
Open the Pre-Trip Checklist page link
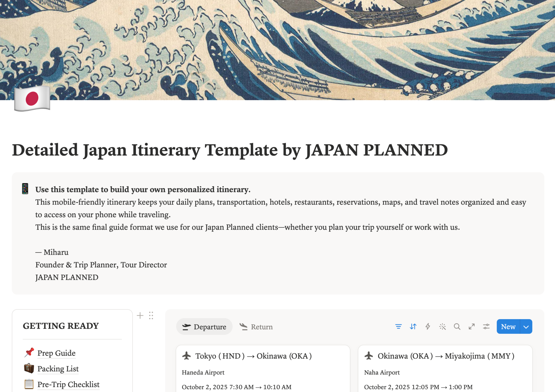coord(68,384)
